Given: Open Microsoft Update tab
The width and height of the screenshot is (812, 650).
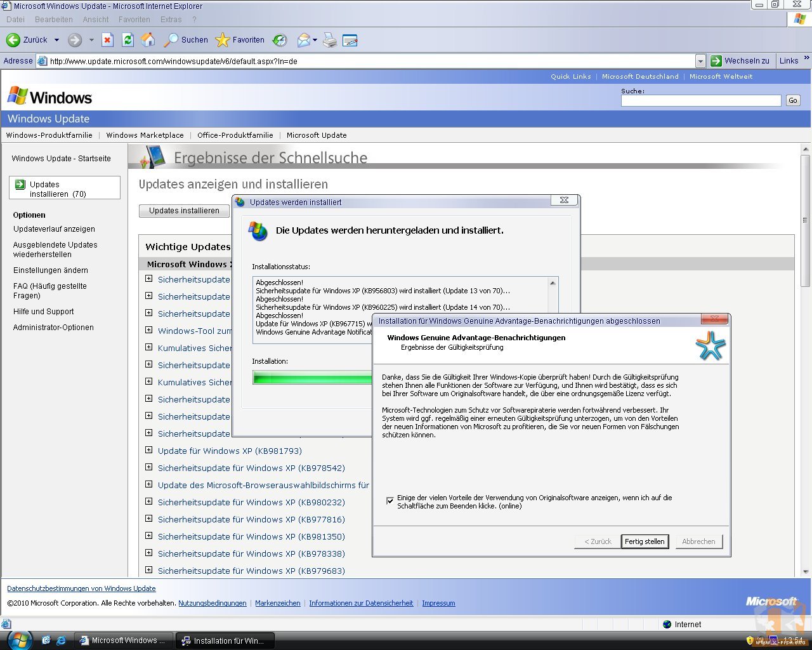Looking at the screenshot, I should click(317, 135).
